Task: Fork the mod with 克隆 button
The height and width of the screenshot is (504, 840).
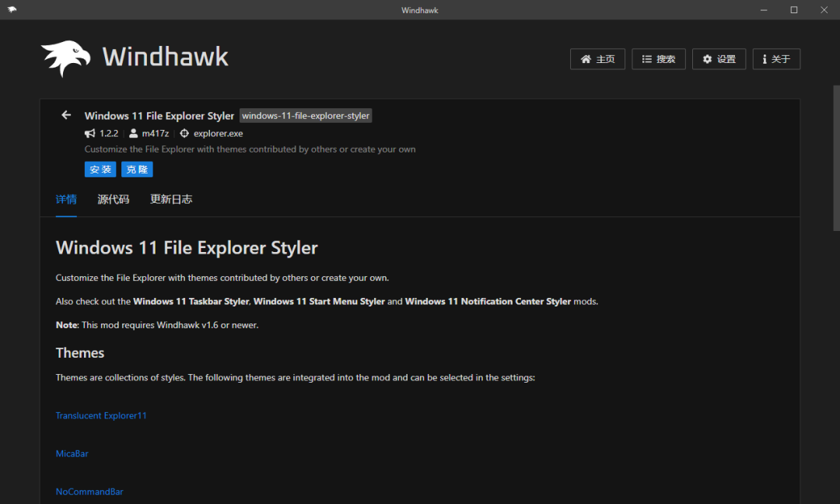Action: (137, 170)
